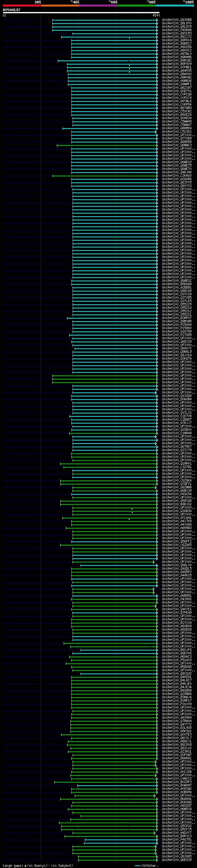This screenshot has width=197, height=868.
Task: Click the query end position 414
Action: coord(155,15)
